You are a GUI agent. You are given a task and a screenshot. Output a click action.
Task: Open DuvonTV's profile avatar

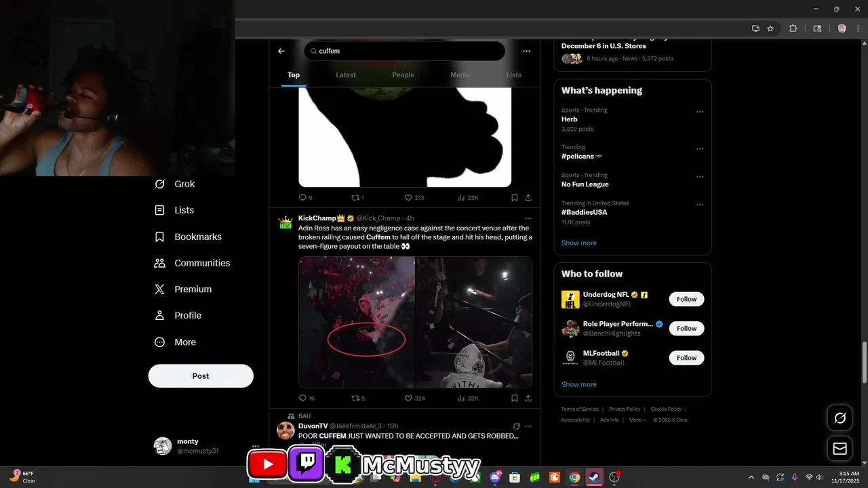tap(285, 430)
